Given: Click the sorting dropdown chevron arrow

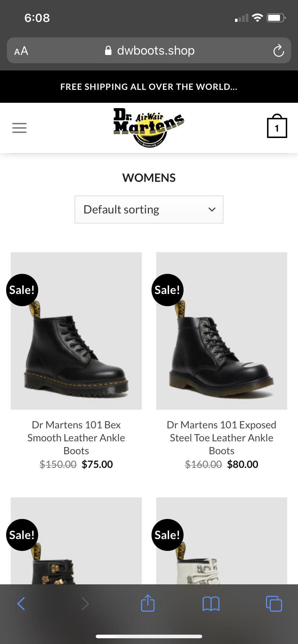Looking at the screenshot, I should point(212,209).
